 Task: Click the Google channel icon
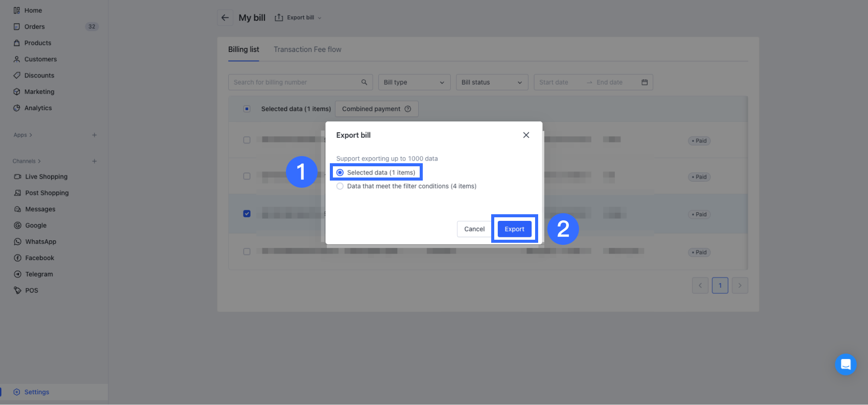point(18,225)
